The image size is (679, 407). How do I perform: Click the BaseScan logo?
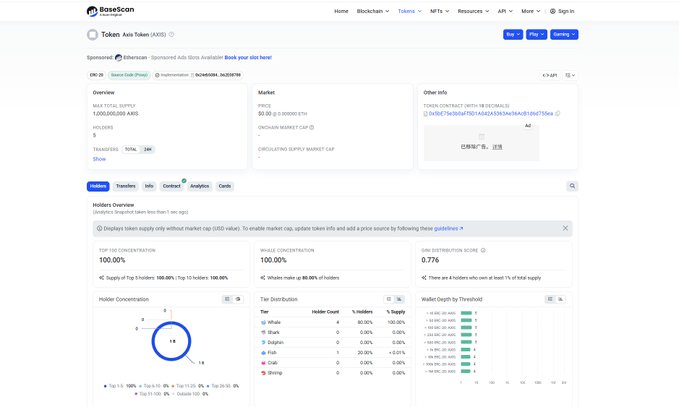click(x=110, y=11)
